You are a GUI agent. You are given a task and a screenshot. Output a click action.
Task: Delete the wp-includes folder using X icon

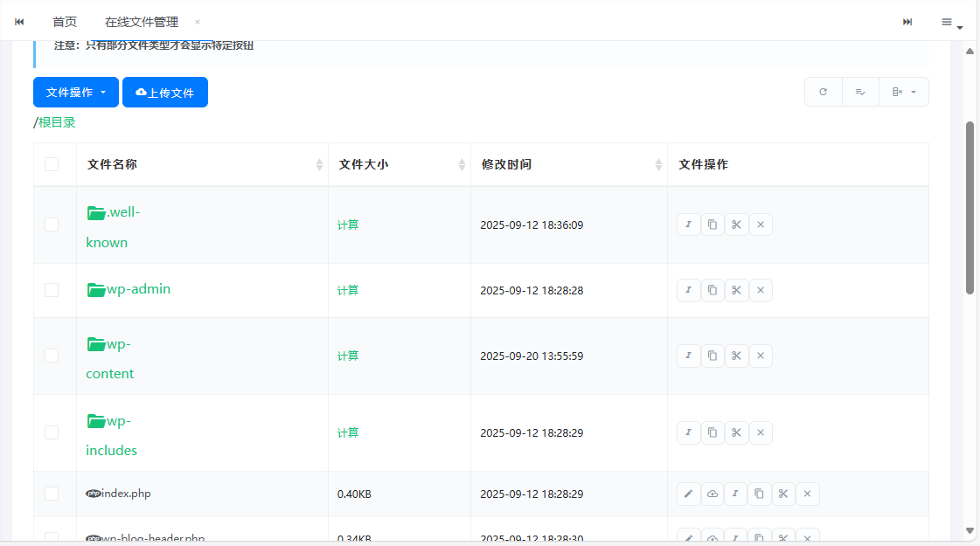(761, 432)
